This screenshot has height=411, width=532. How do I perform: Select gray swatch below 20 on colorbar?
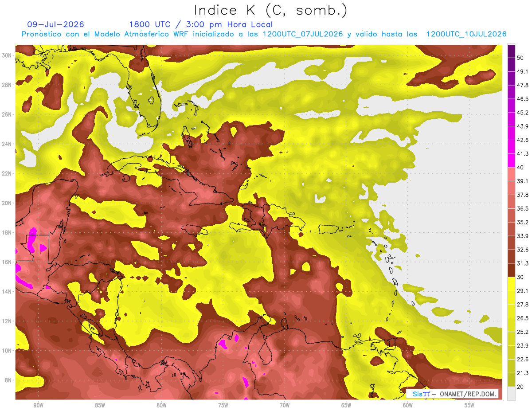pos(511,394)
